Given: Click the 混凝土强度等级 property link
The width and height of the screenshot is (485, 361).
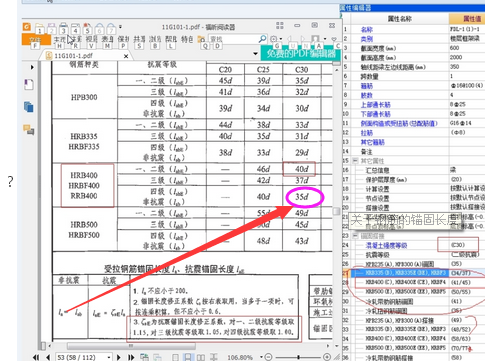Looking at the screenshot, I should pyautogui.click(x=386, y=245).
